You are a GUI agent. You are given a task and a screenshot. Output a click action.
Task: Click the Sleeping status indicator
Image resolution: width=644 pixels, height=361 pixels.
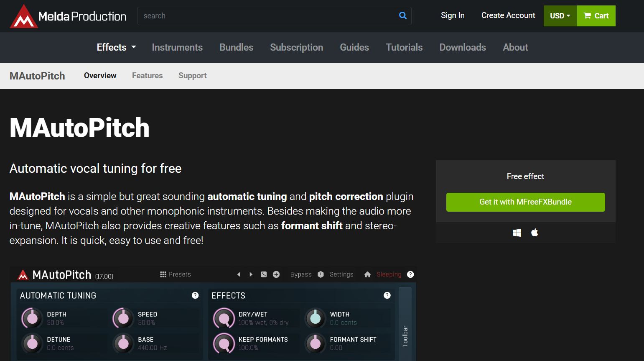coord(389,274)
